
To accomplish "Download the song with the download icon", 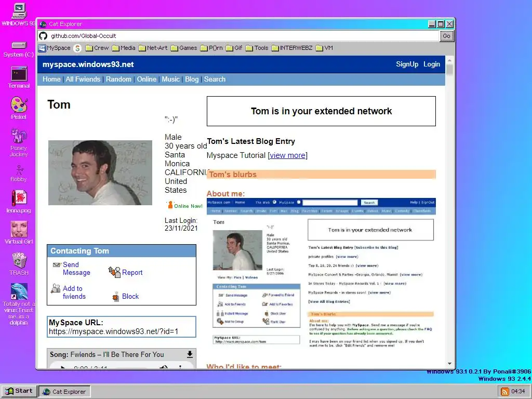I will pyautogui.click(x=190, y=354).
